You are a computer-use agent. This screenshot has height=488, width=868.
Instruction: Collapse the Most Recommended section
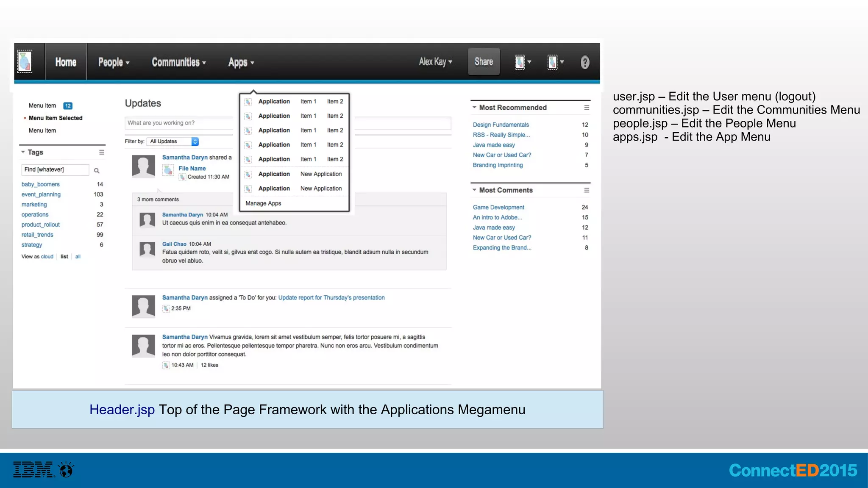[x=475, y=108]
